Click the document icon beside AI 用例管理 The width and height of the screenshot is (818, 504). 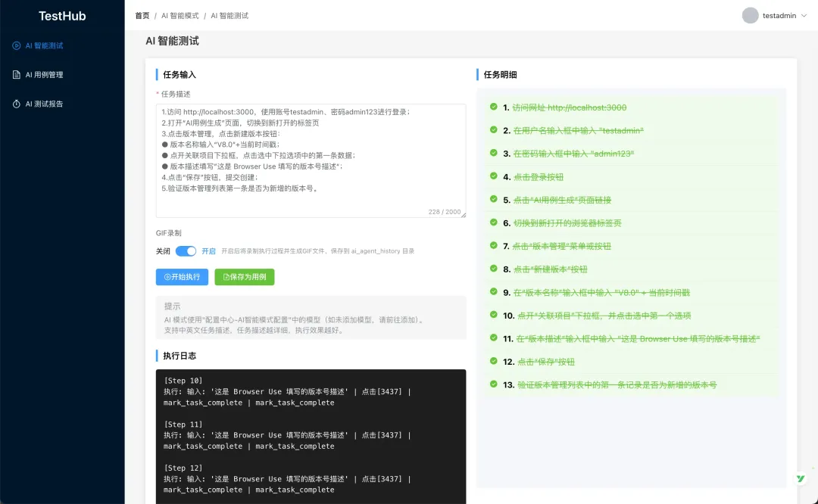pos(16,74)
